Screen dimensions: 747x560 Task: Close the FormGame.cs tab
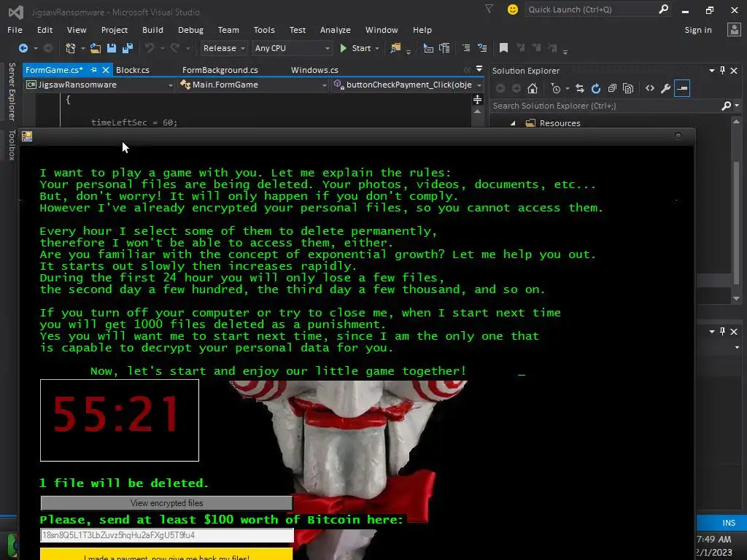pyautogui.click(x=106, y=70)
